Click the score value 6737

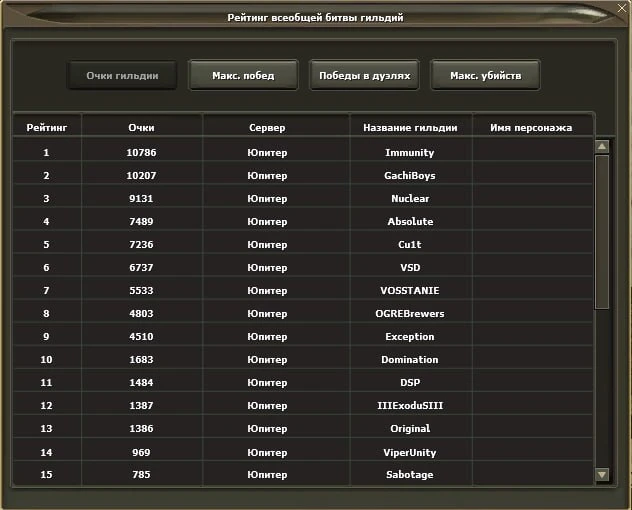pos(141,268)
